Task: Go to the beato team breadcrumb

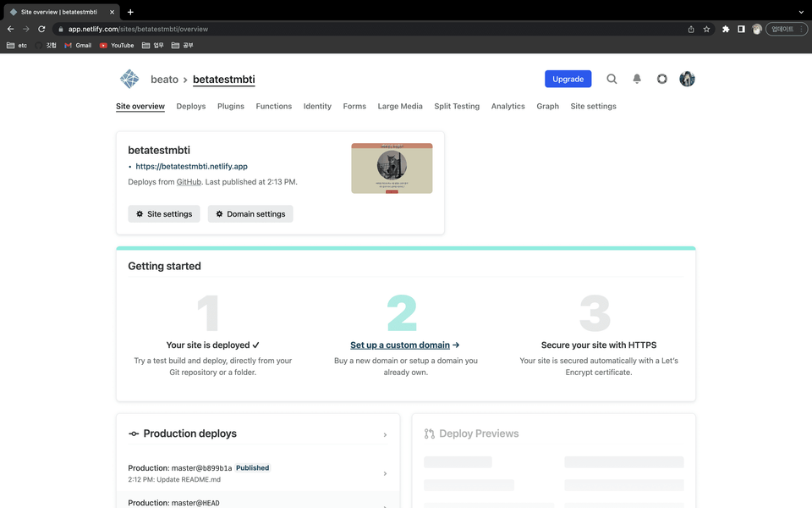Action: [164, 80]
